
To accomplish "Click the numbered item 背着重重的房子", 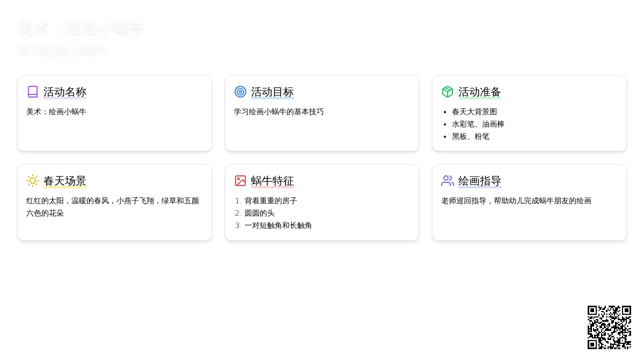I will (x=270, y=201).
